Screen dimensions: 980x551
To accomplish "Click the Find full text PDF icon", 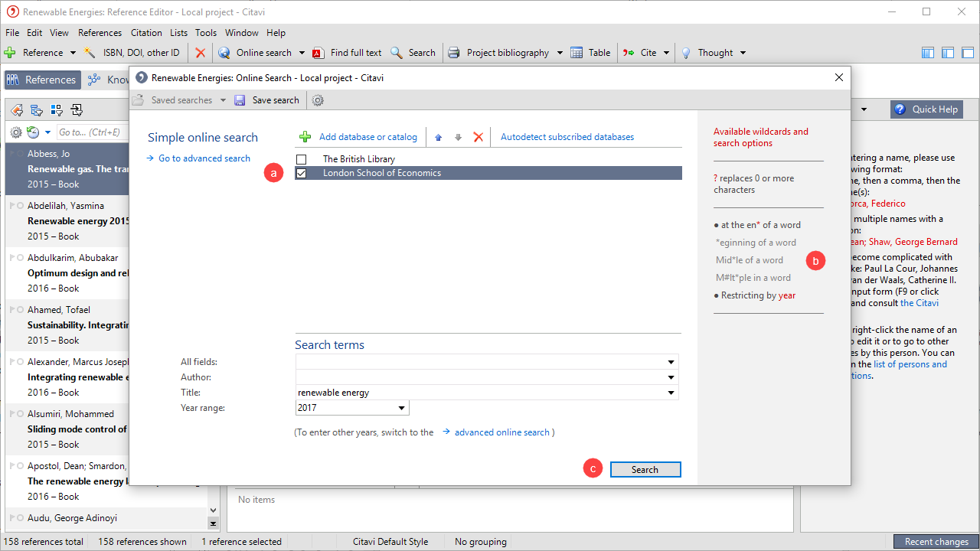I will (x=318, y=53).
